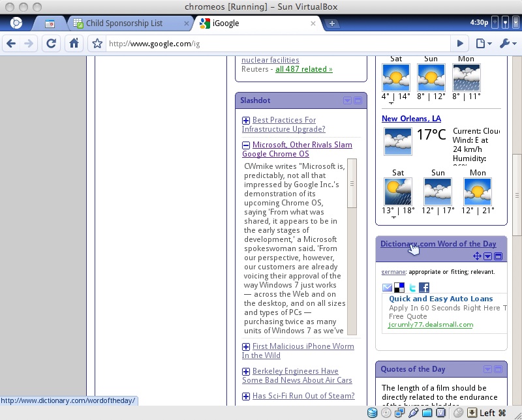Click VirtualBox optical disc status icon
Viewport: 522px width, 420px height.
386,413
